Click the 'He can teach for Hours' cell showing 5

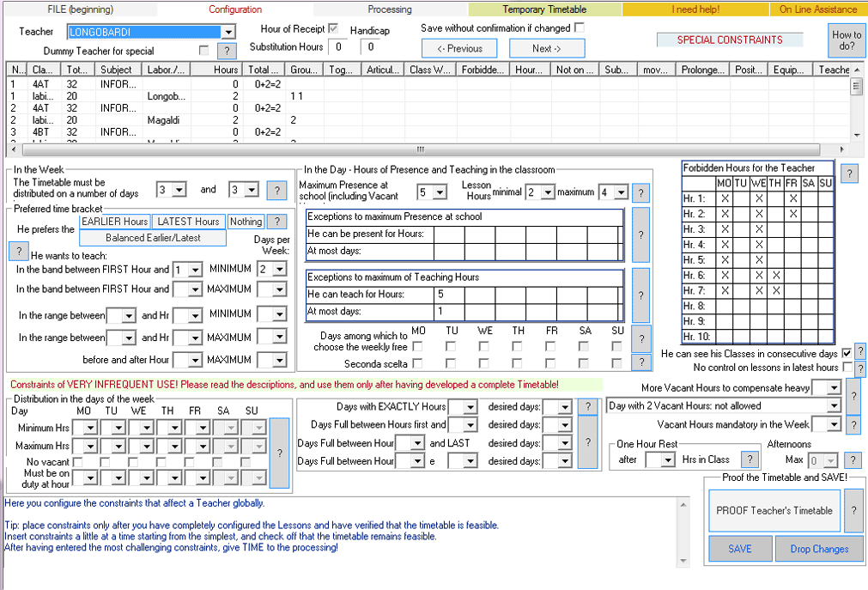click(x=449, y=295)
